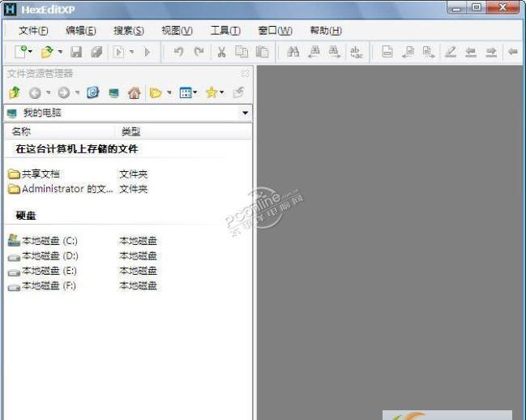The height and width of the screenshot is (420, 526).
Task: Open the 文件(F) menu
Action: tap(33, 31)
